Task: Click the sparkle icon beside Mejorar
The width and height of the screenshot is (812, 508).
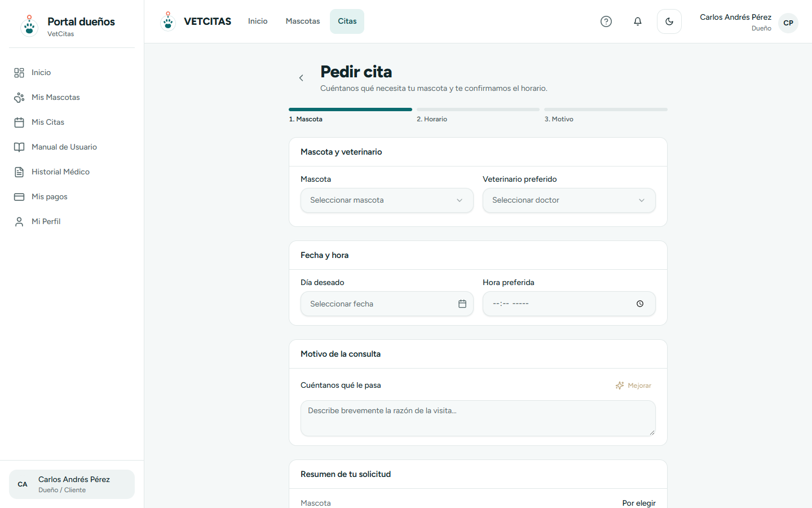Action: pyautogui.click(x=620, y=386)
